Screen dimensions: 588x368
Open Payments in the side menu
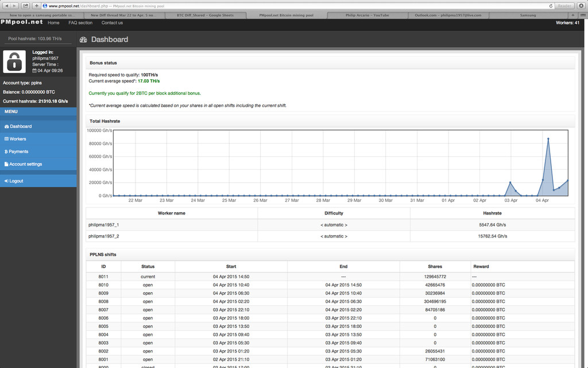(x=38, y=152)
